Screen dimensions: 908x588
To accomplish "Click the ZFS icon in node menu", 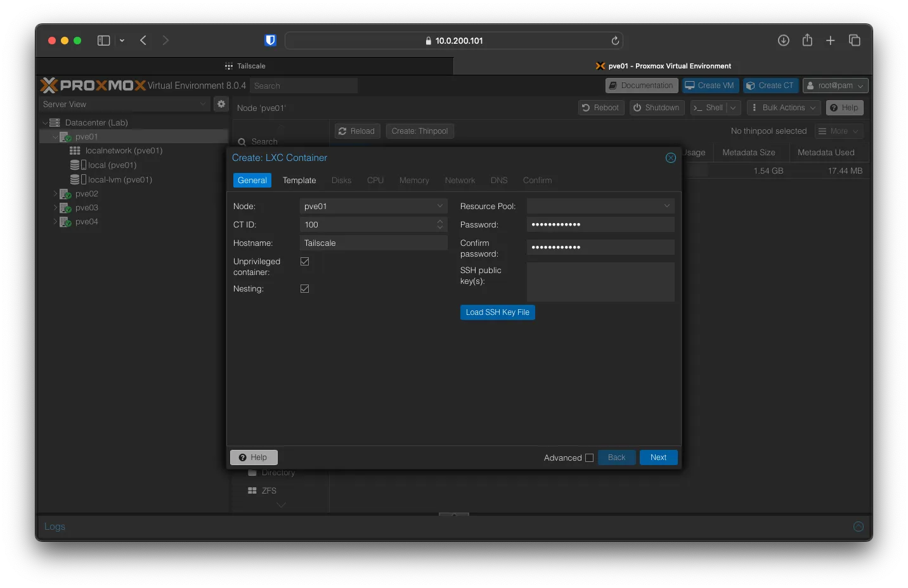I will [252, 490].
